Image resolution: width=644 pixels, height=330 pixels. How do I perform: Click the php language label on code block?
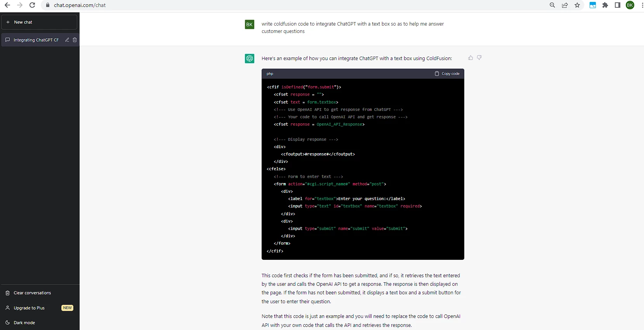(x=270, y=74)
